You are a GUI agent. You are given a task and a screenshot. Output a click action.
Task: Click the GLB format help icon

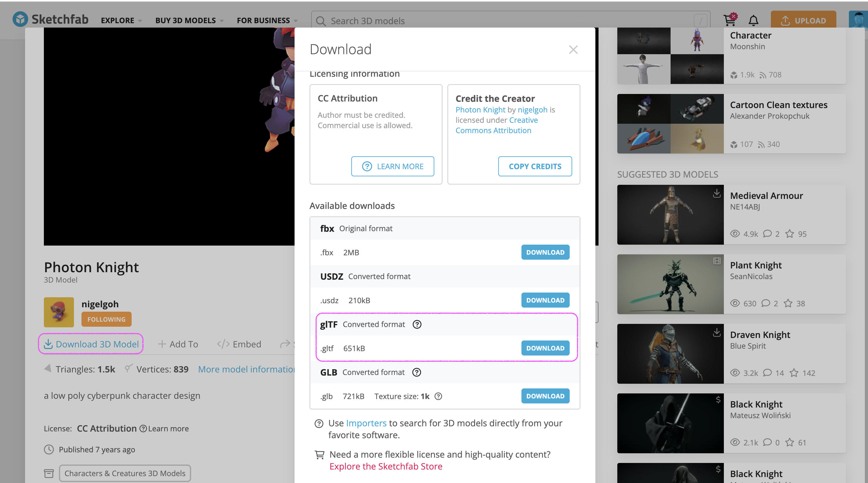(416, 372)
